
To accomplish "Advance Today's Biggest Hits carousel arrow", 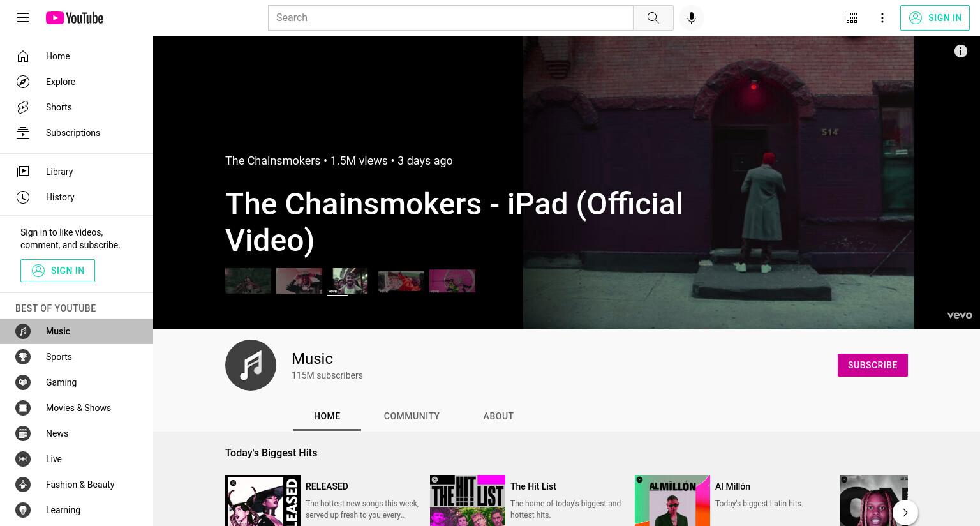I will (905, 512).
